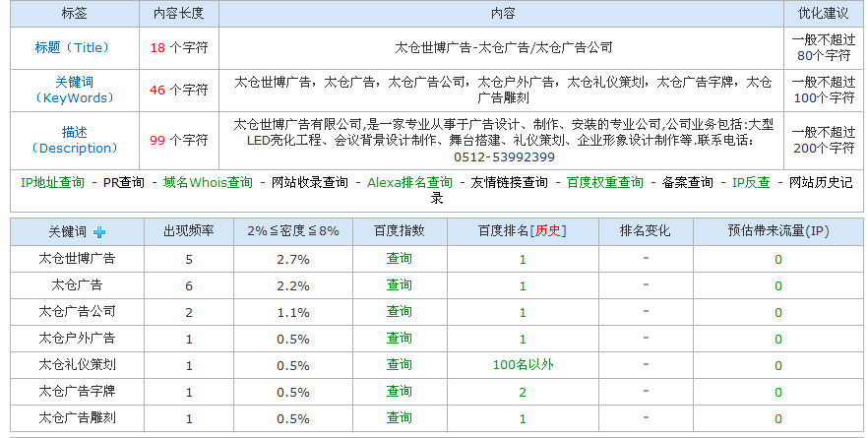This screenshot has height=438, width=868.
Task: Open 域名Whois查询 link
Action: pos(208,182)
